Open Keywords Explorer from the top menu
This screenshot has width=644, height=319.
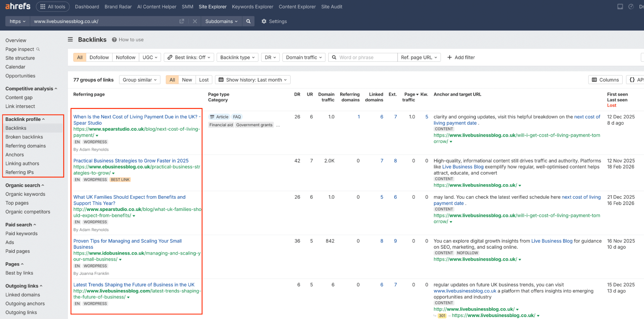252,6
